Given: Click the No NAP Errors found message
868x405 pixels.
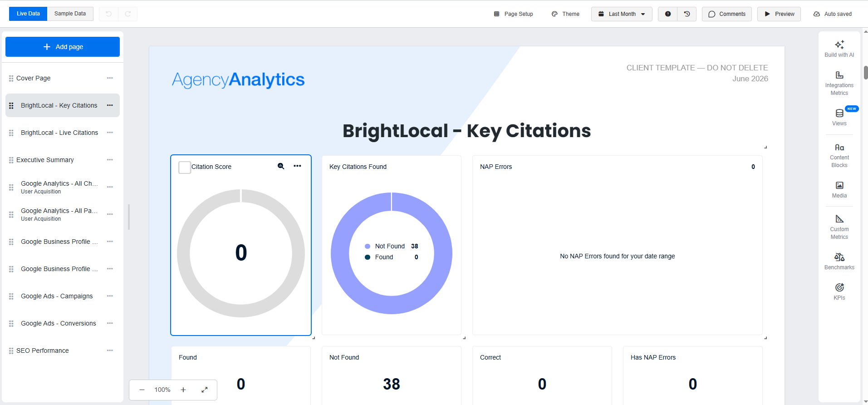Looking at the screenshot, I should click(x=617, y=256).
